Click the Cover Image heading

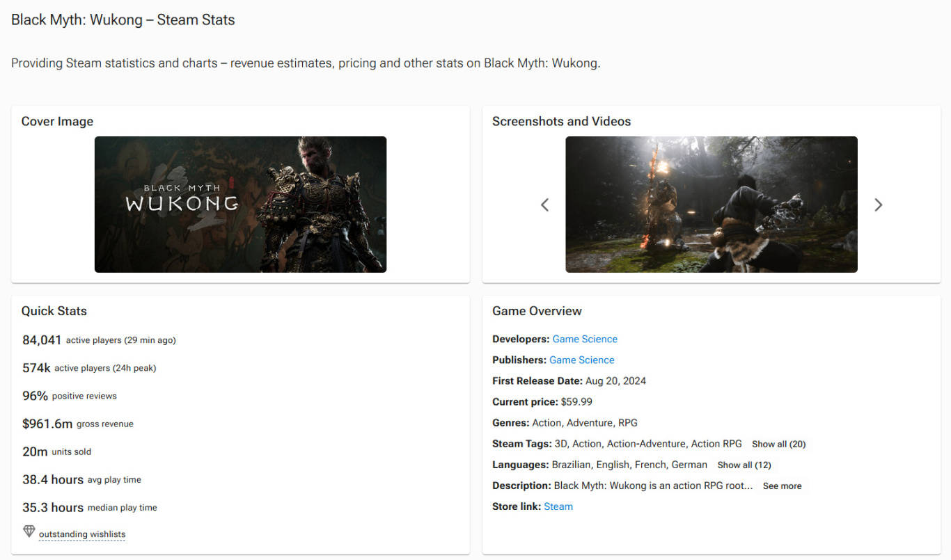[57, 121]
